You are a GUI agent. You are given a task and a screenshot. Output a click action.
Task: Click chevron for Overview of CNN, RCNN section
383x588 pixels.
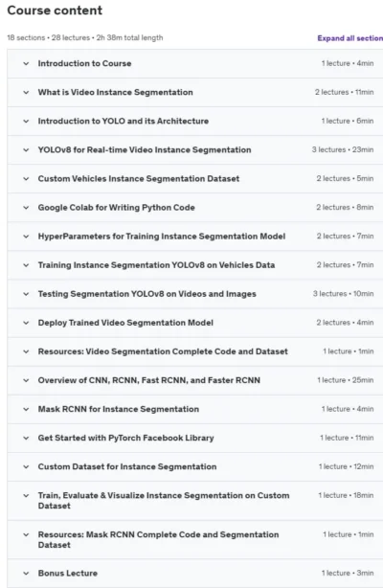click(x=26, y=380)
